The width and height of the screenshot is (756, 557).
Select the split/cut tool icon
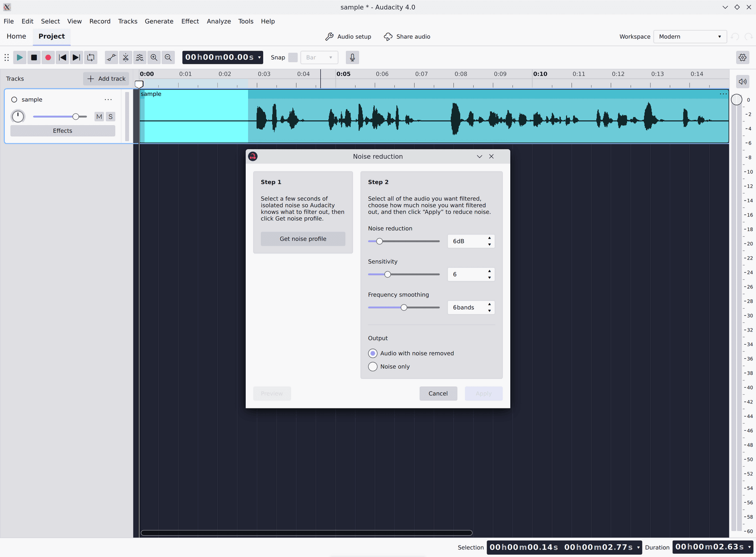tap(126, 58)
